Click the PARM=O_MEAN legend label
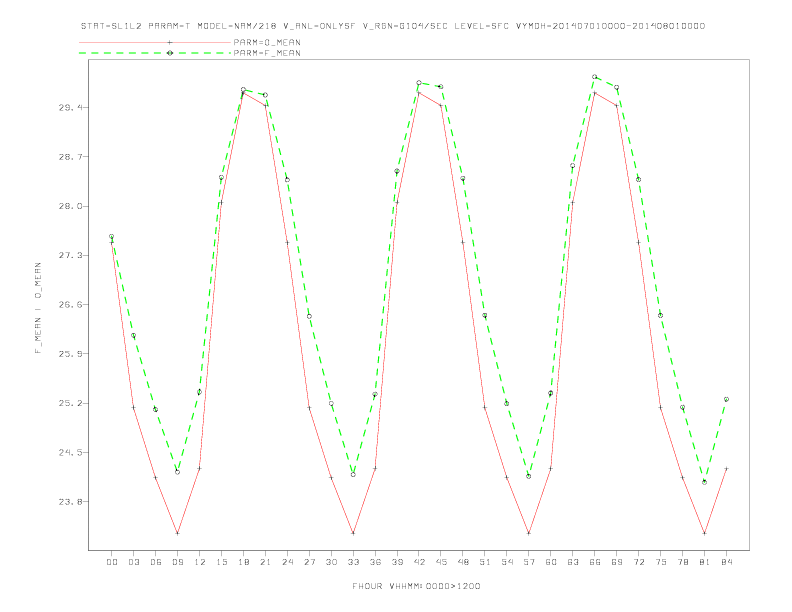 click(x=267, y=42)
